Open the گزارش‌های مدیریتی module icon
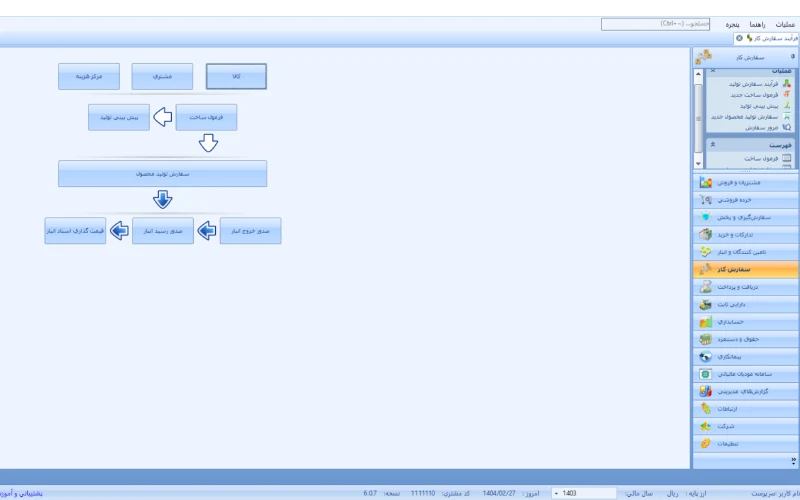Image resolution: width=800 pixels, height=500 pixels. coord(706,391)
